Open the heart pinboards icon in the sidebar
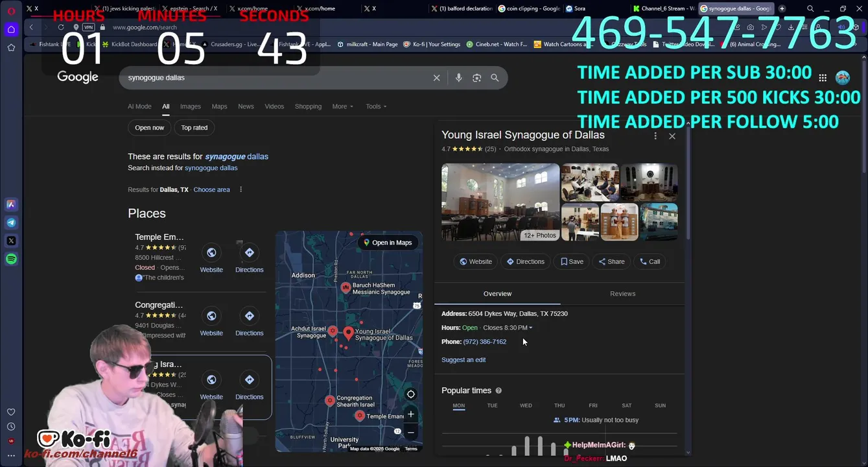Viewport: 868px width, 467px height. click(x=11, y=412)
